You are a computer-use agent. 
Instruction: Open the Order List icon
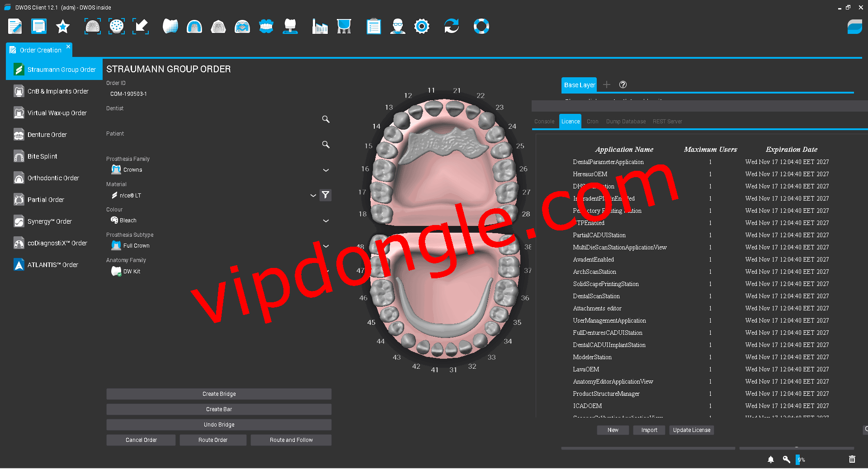click(x=39, y=26)
